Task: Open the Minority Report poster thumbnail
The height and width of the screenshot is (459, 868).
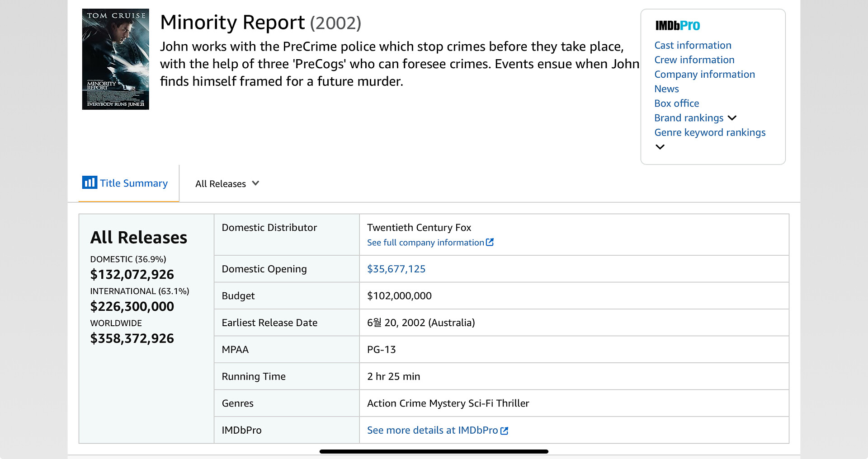Action: click(x=115, y=59)
